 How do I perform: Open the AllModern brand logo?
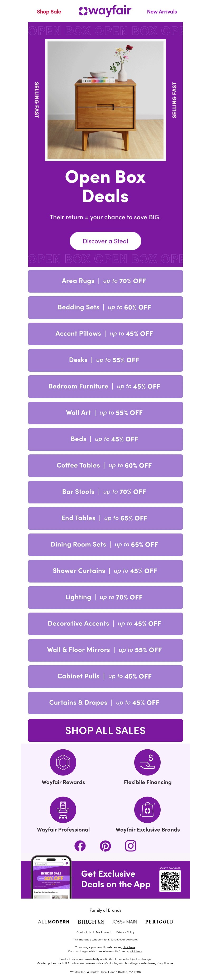tap(54, 922)
